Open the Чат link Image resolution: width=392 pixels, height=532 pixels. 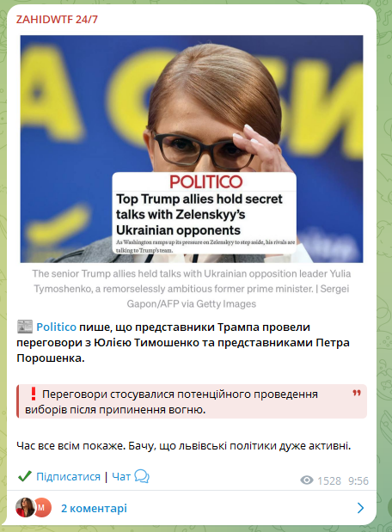point(121,477)
